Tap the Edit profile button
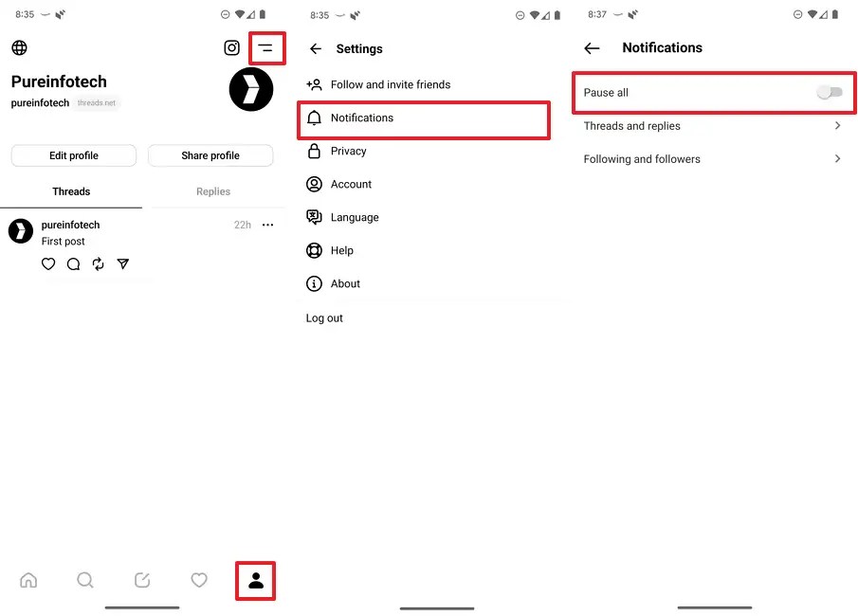The width and height of the screenshot is (858, 616). tap(73, 154)
